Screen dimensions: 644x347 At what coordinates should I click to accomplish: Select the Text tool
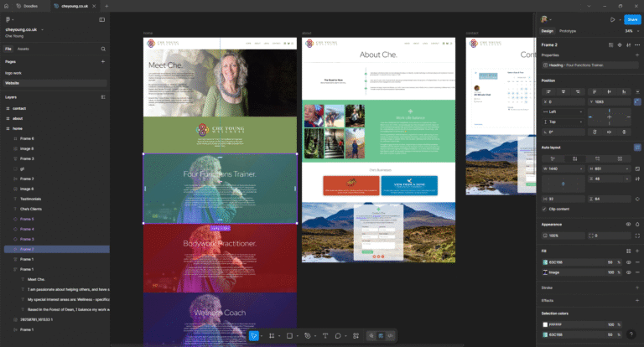[325, 336]
